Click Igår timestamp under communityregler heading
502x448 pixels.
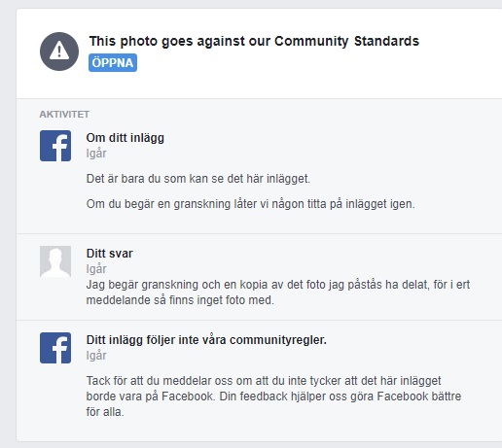coord(96,356)
